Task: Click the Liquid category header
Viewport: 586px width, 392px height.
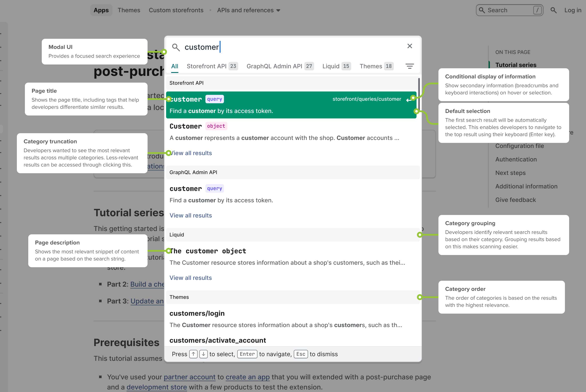Action: point(293,235)
